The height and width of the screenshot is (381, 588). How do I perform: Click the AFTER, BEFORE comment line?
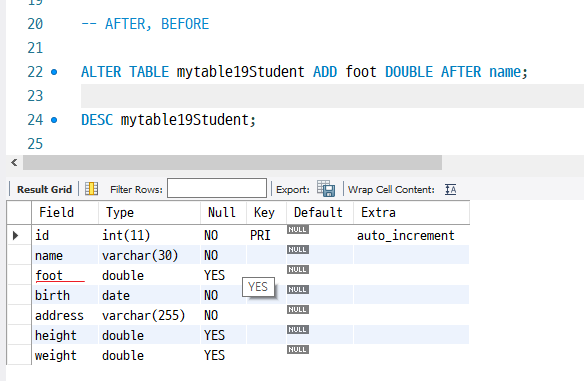145,24
